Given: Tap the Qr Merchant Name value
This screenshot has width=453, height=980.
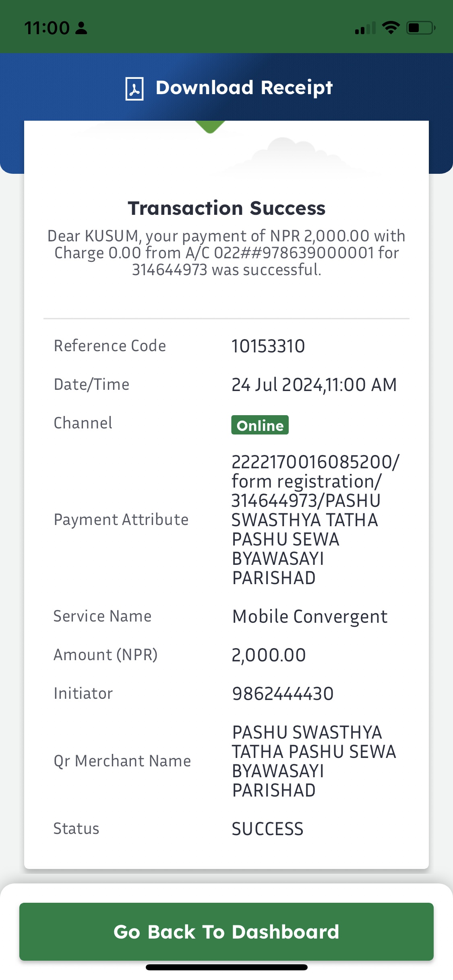Looking at the screenshot, I should (x=314, y=761).
